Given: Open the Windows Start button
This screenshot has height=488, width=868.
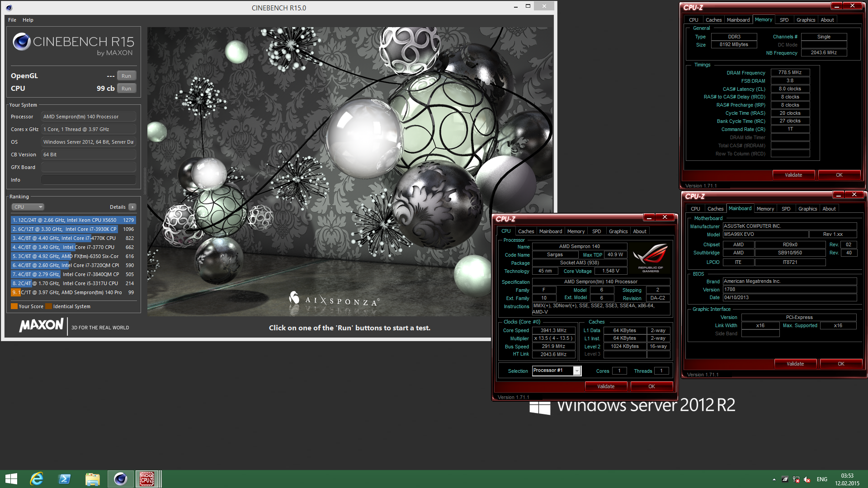Looking at the screenshot, I should pyautogui.click(x=11, y=479).
